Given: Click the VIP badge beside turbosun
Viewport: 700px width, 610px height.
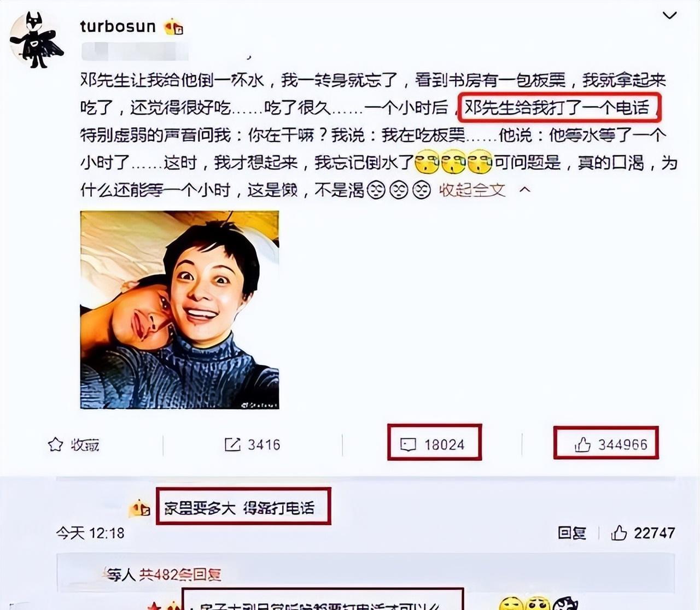Looking at the screenshot, I should click(174, 26).
